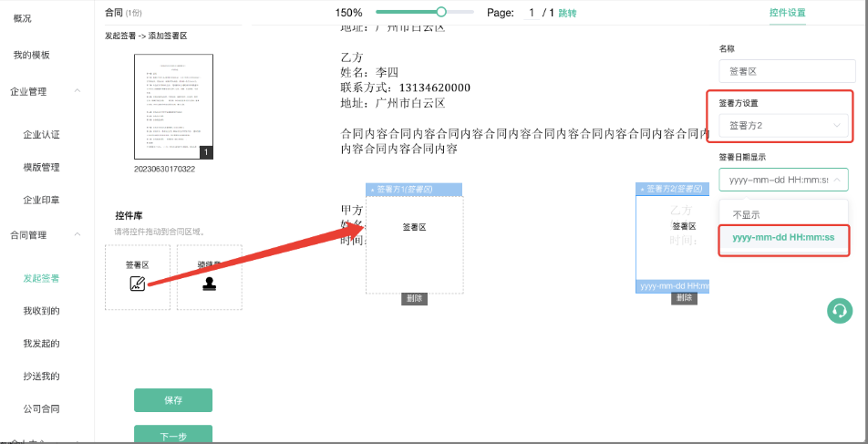Switch to the 控件设置 tab
Screen dimensions: 868x444
[x=787, y=13]
